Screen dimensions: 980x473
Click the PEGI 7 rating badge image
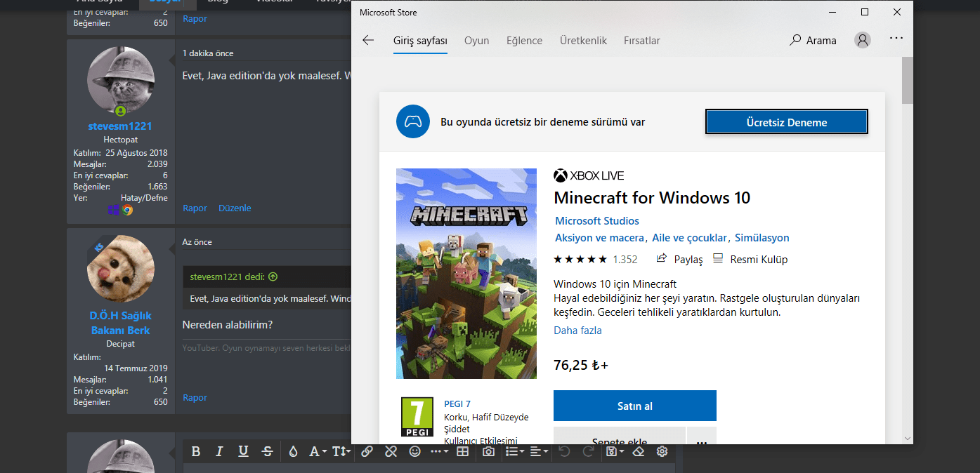(417, 418)
